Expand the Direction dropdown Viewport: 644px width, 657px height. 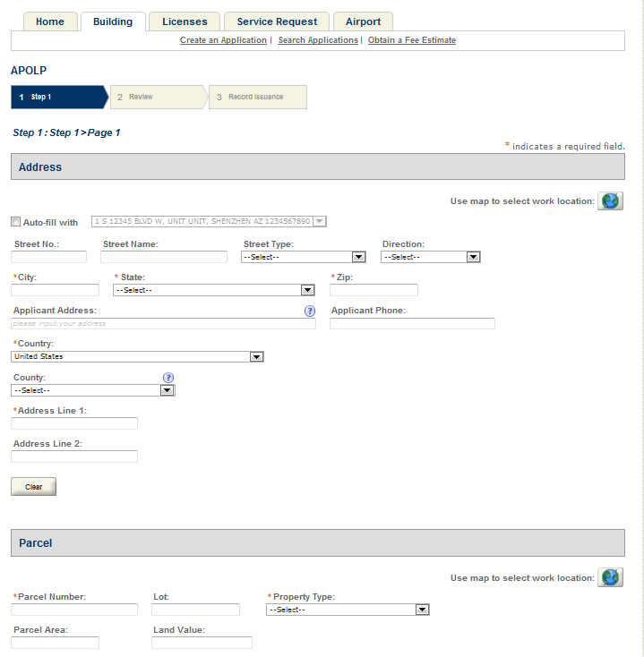[x=431, y=257]
